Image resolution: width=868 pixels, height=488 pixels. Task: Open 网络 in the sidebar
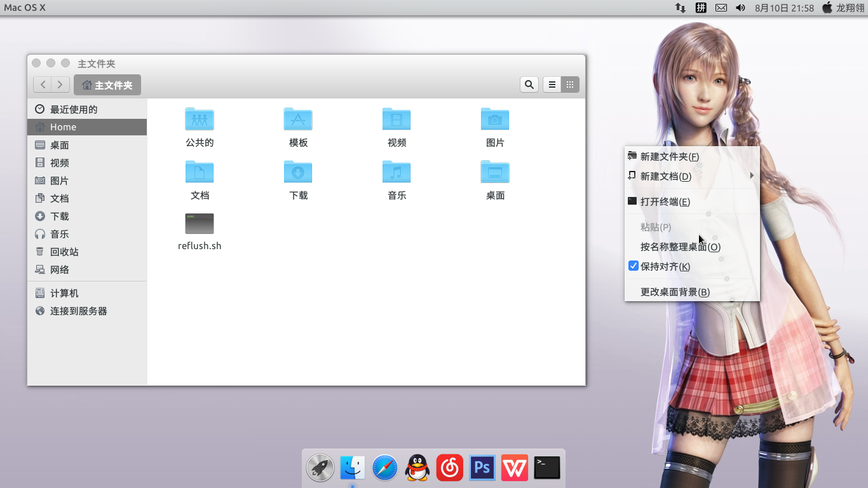click(87, 269)
